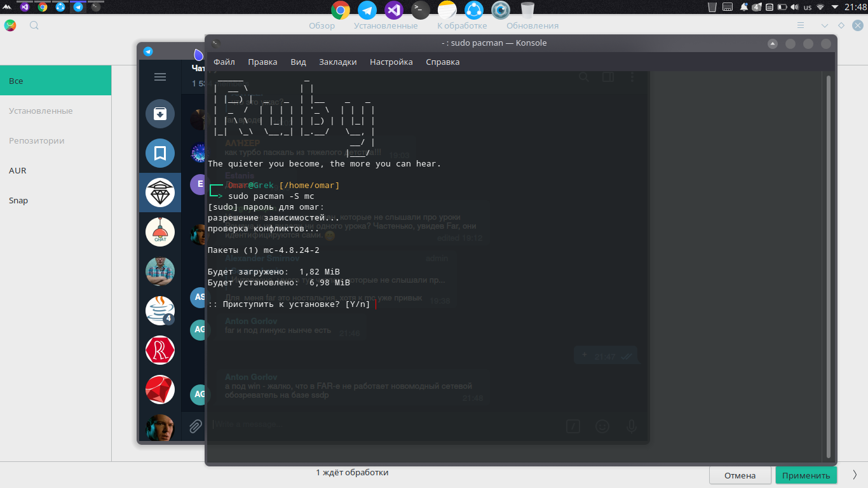Switch to the Установленные tab
868x488 pixels.
tap(386, 25)
